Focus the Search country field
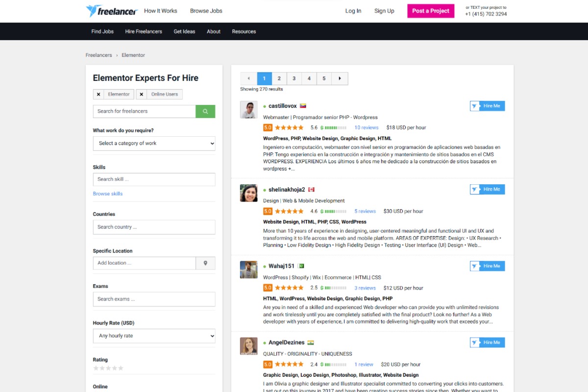The width and height of the screenshot is (588, 392). coord(154,227)
